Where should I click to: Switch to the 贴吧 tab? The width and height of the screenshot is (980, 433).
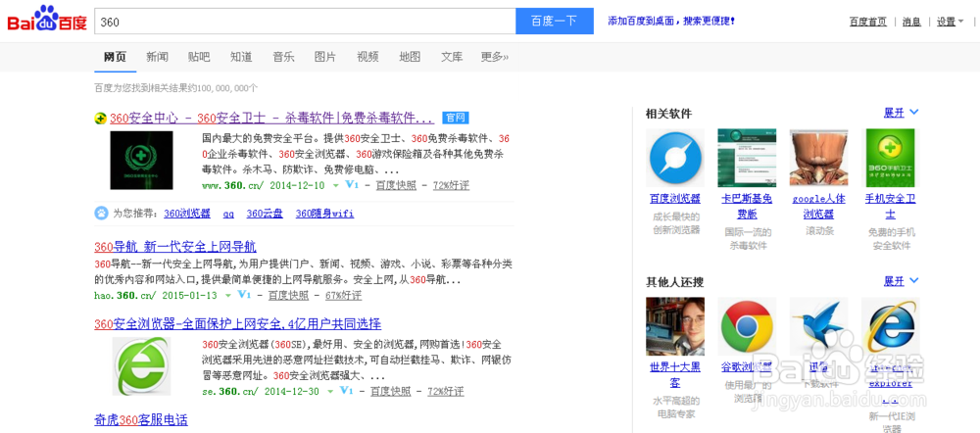199,57
